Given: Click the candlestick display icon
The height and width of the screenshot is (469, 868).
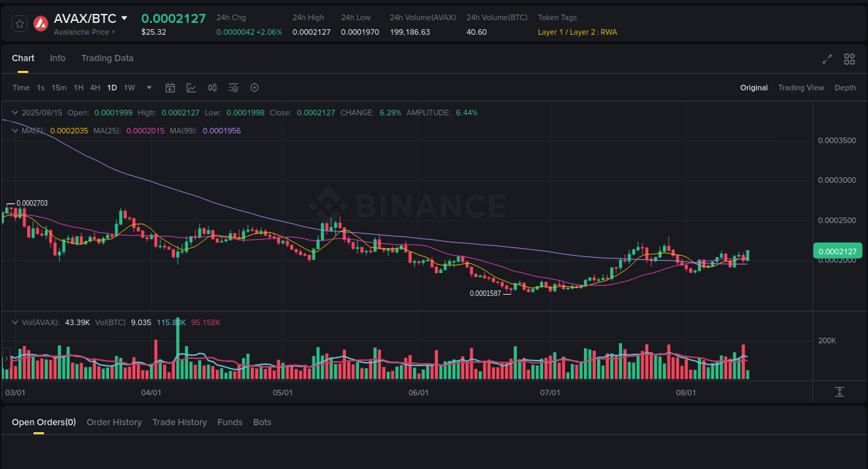Looking at the screenshot, I should (x=212, y=88).
